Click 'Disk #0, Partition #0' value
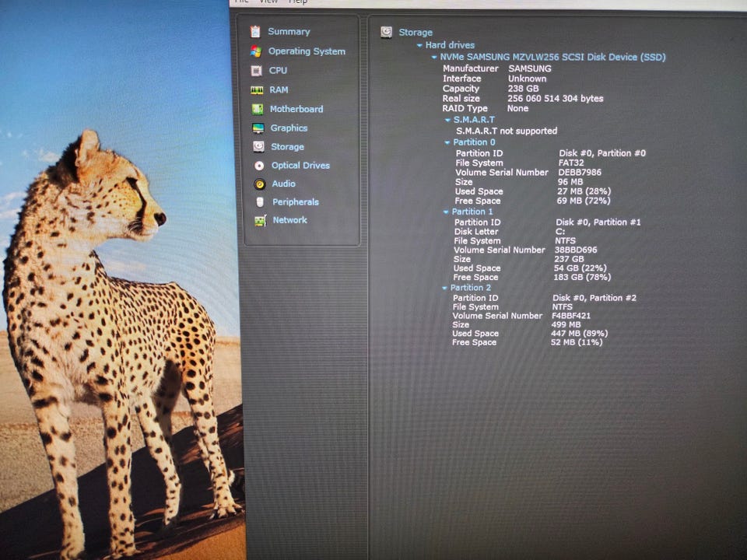Screen dimensions: 747x560 pyautogui.click(x=602, y=153)
